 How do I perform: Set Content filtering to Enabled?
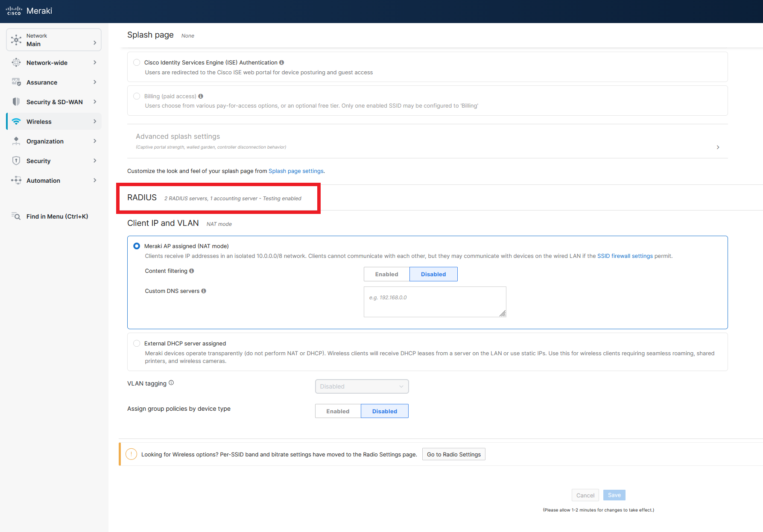(x=387, y=274)
